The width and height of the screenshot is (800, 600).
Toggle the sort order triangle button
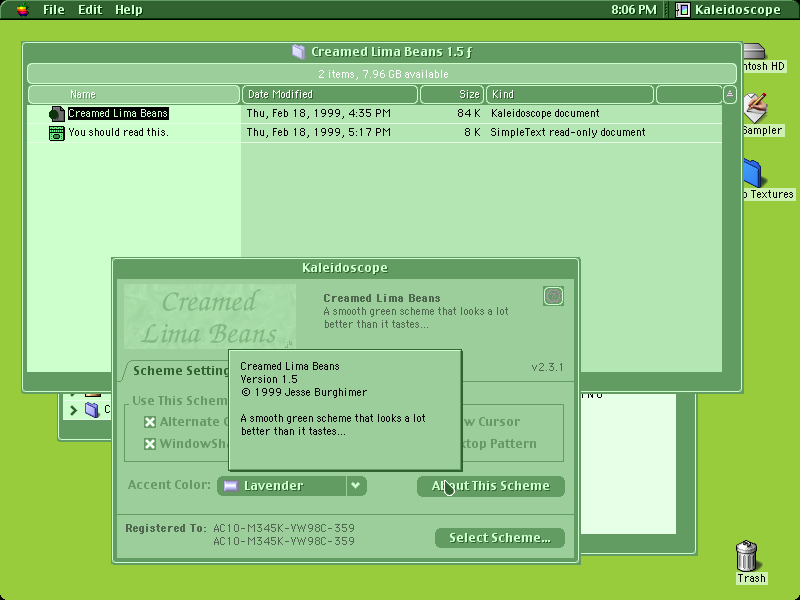click(x=730, y=94)
